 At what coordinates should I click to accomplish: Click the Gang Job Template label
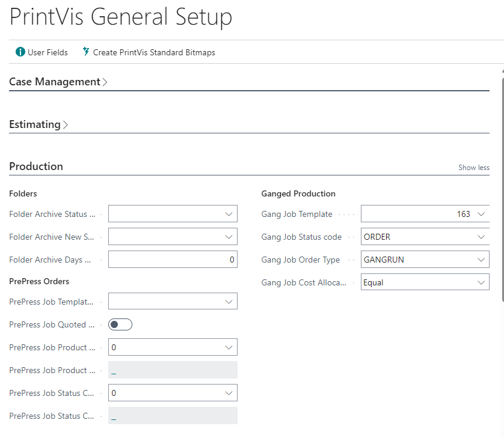click(x=297, y=214)
